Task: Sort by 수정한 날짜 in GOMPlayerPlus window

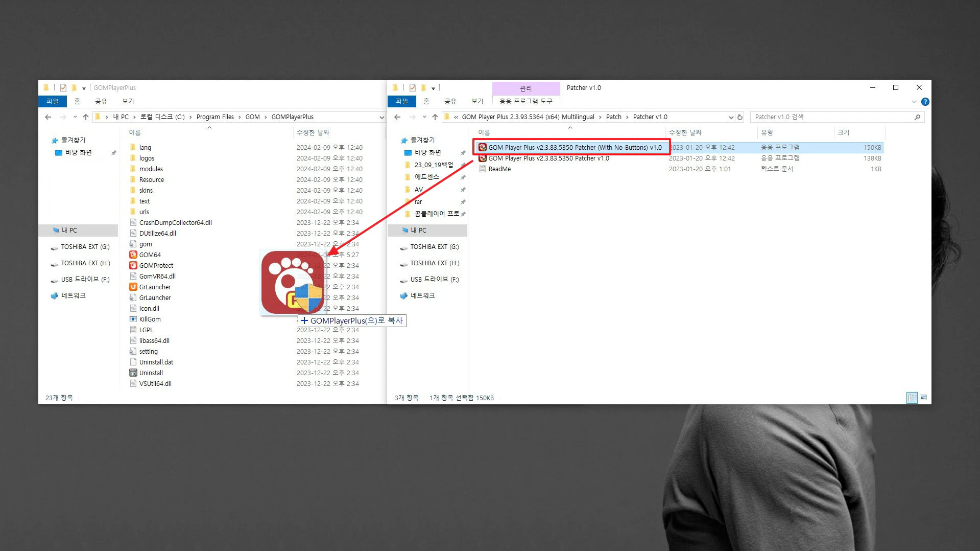Action: pos(313,132)
